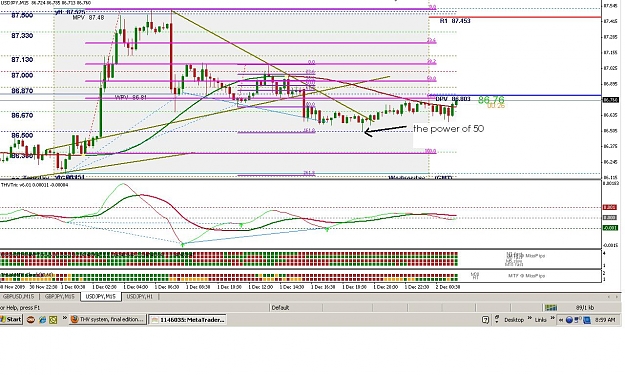
Task: Open the THV system Firefox taskbar window
Action: [108, 320]
